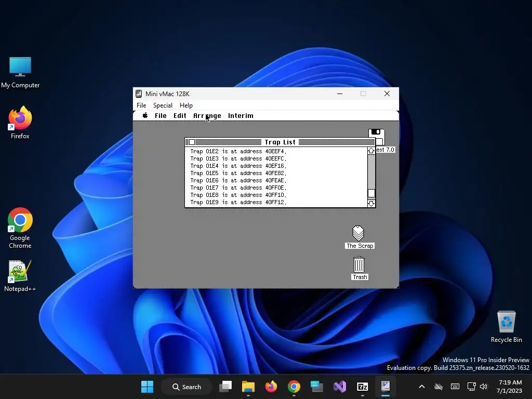The width and height of the screenshot is (532, 399).
Task: Open the Mac Edit menu
Action: [x=180, y=116]
